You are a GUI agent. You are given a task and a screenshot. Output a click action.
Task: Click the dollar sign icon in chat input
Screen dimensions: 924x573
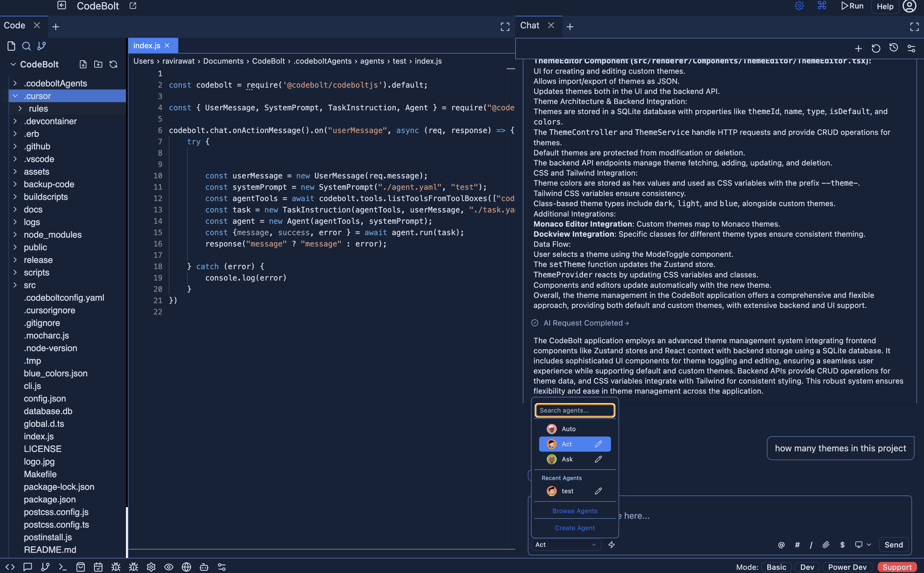pyautogui.click(x=842, y=545)
